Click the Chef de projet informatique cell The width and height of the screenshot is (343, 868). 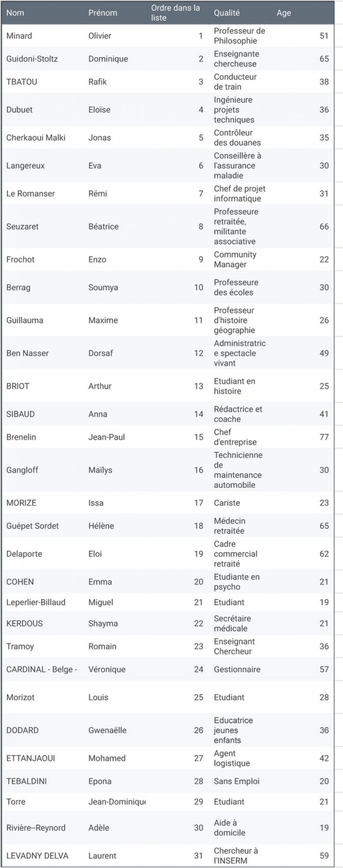coord(239,193)
